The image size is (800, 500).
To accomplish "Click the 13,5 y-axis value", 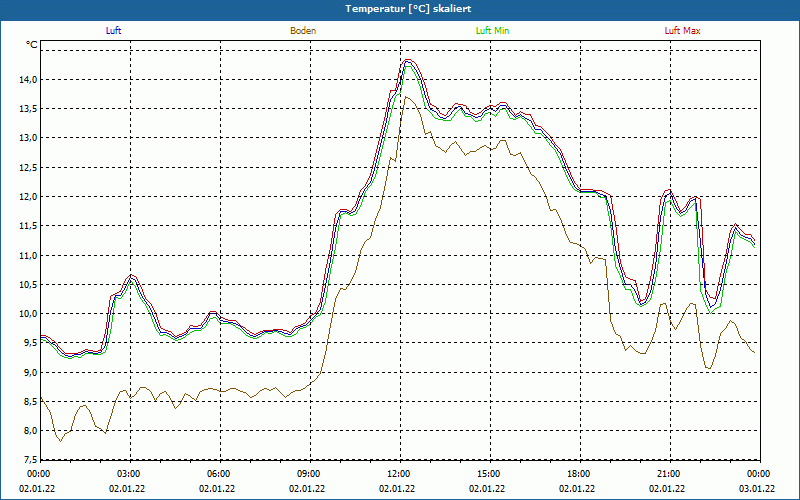I will click(28, 109).
